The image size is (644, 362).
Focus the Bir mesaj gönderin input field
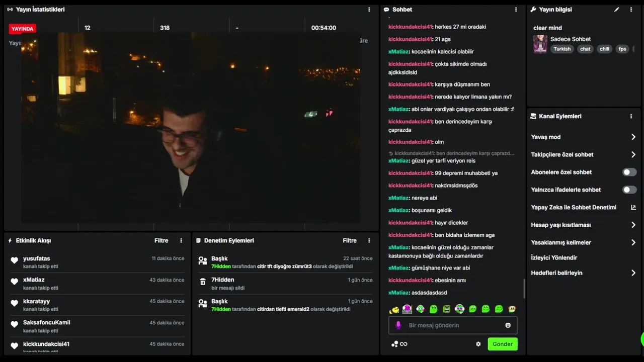click(453, 325)
